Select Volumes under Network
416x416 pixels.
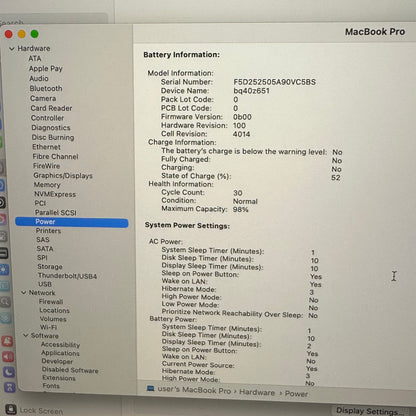[x=53, y=319]
